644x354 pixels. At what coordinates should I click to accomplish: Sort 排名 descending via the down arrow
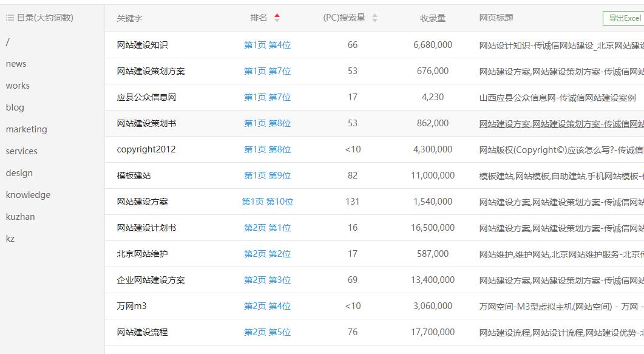click(x=277, y=21)
